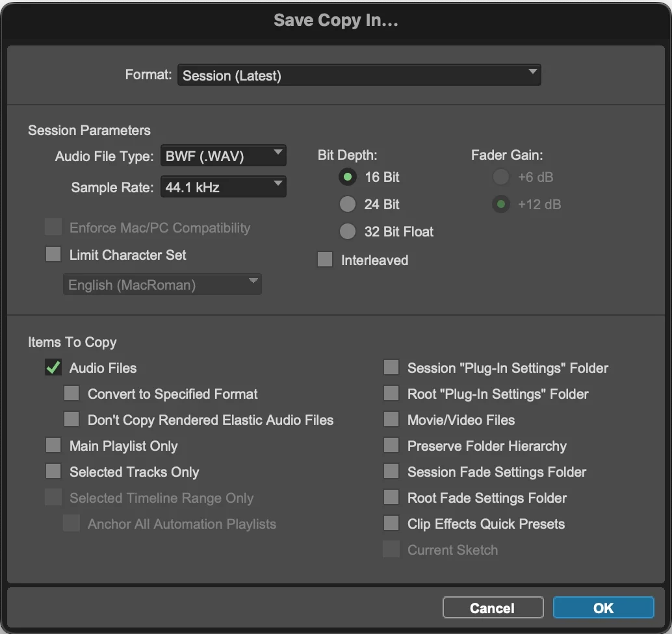Click the "Session Parameters" section heading
The width and height of the screenshot is (672, 634).
[89, 130]
